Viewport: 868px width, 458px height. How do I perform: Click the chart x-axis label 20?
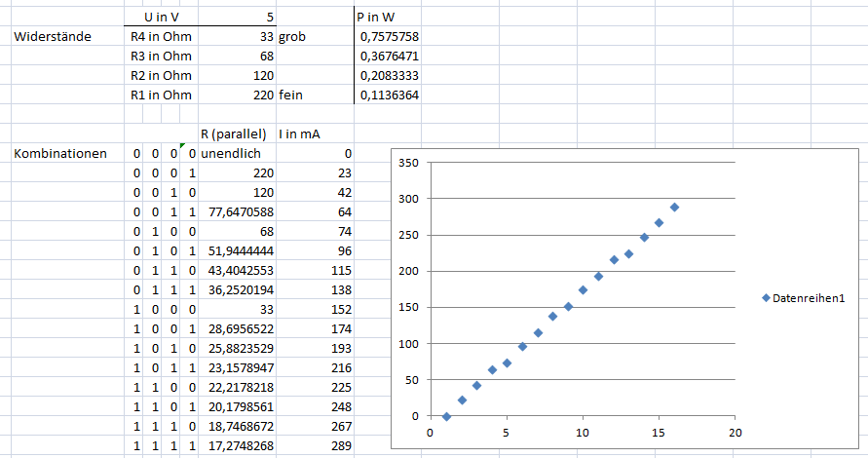pos(736,433)
